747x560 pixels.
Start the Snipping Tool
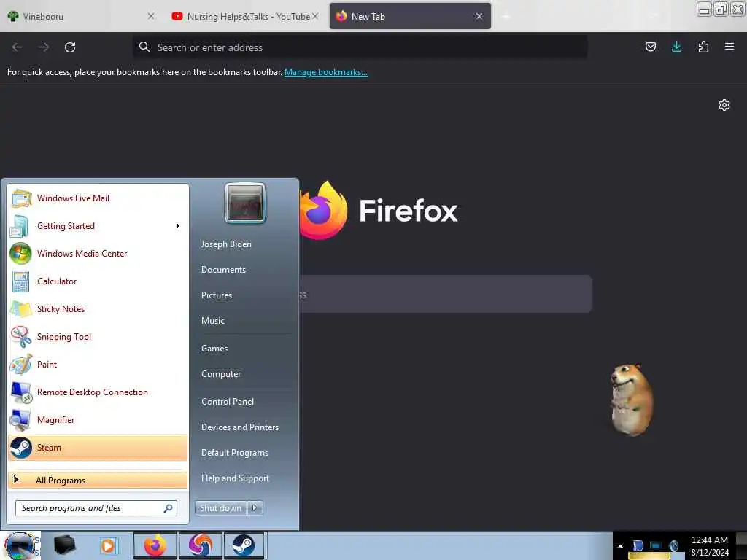(x=98, y=337)
